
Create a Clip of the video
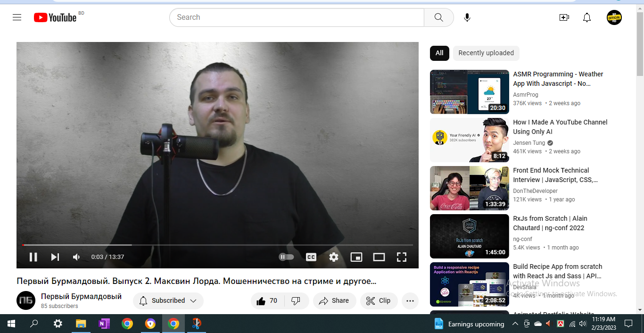[379, 301]
